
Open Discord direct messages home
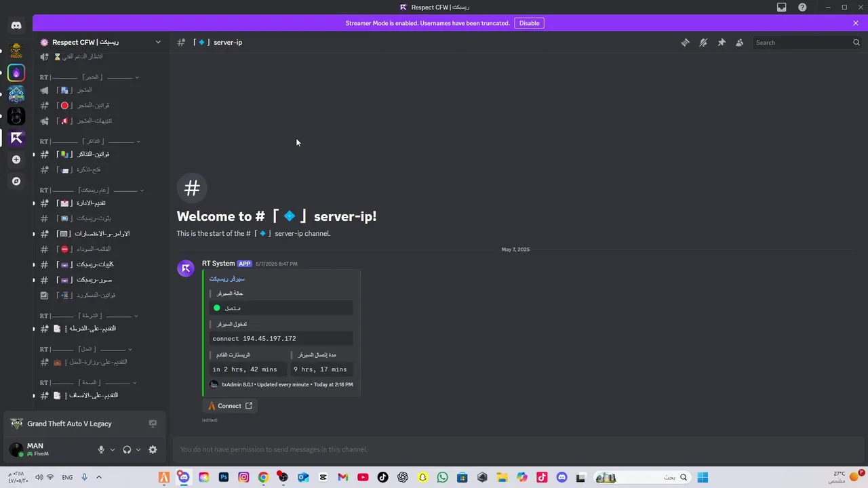16,26
